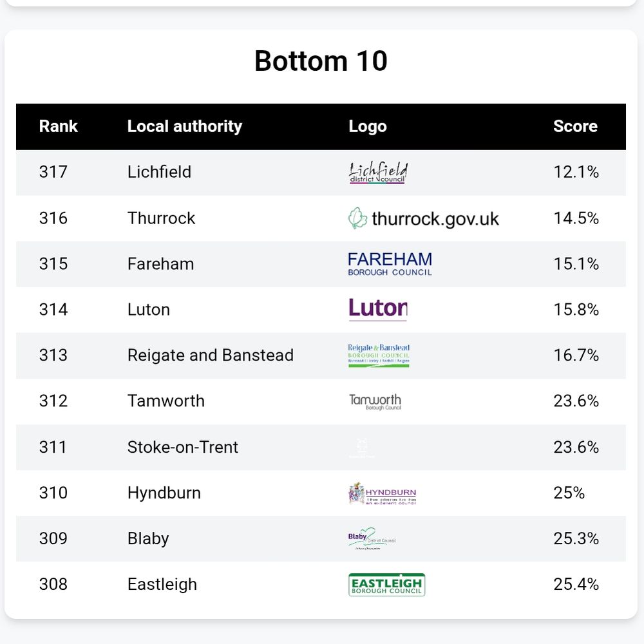Click the Logo column header
Viewport: 644px width, 644px height.
[x=368, y=126]
